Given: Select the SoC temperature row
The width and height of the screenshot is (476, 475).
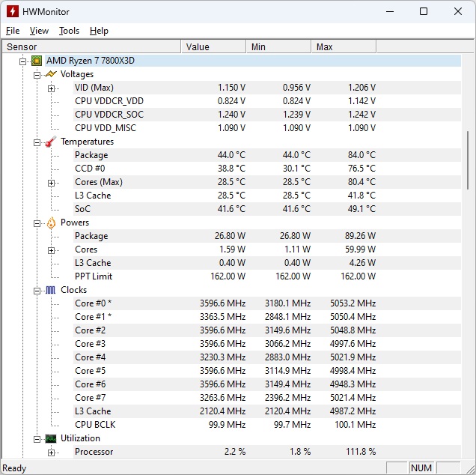Looking at the screenshot, I should coord(267,209).
